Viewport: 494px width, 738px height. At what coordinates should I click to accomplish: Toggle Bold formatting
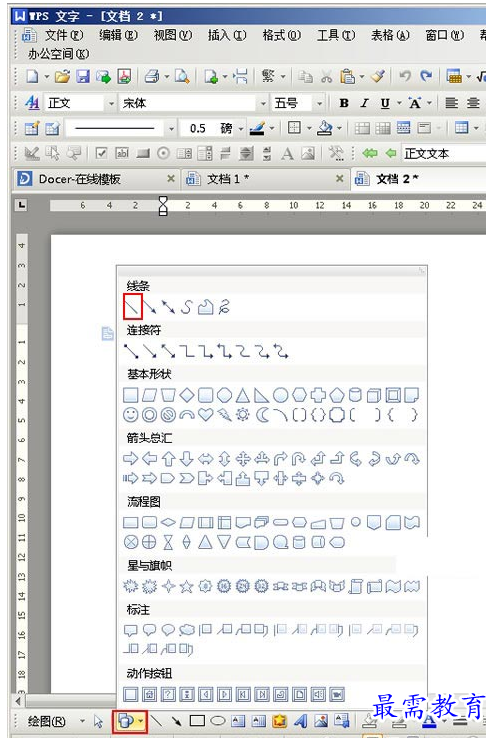tap(344, 103)
